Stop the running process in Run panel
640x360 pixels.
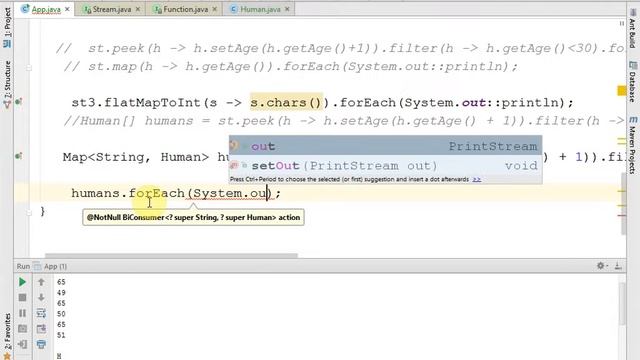[22, 298]
